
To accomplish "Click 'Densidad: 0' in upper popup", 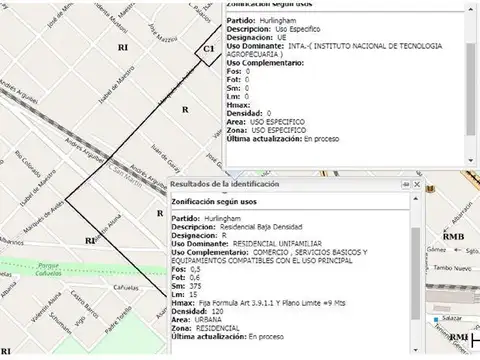I will coord(249,113).
